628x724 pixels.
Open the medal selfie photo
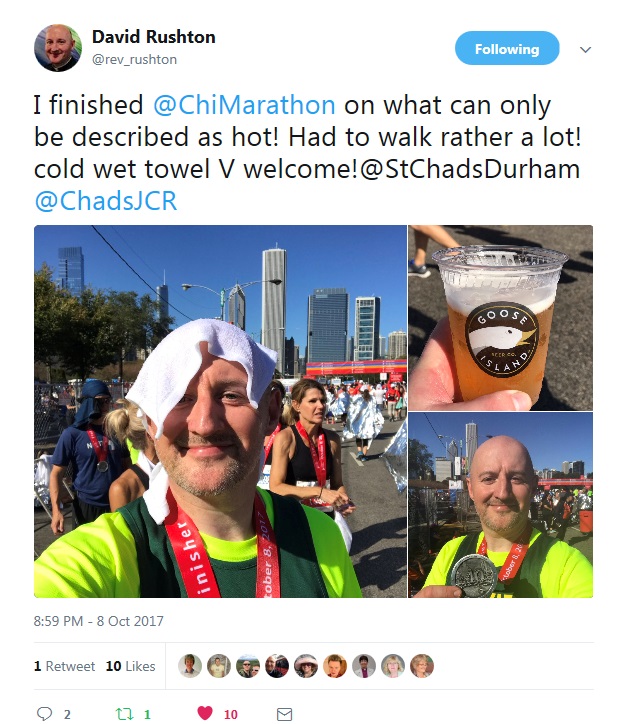point(501,505)
